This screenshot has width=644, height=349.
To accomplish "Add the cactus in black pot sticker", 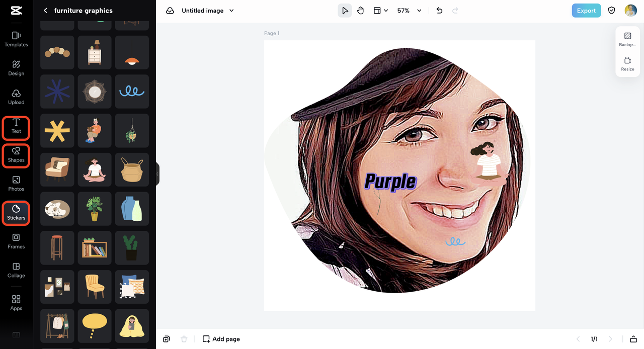I will (x=132, y=248).
